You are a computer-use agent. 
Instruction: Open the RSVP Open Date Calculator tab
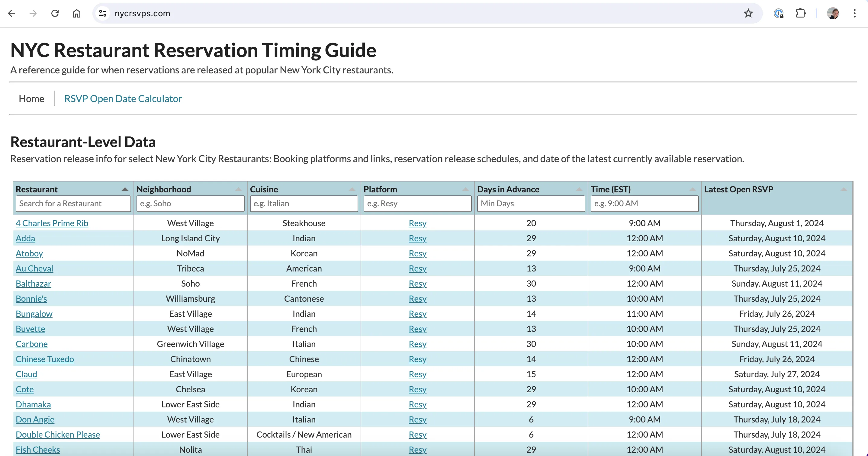tap(123, 98)
